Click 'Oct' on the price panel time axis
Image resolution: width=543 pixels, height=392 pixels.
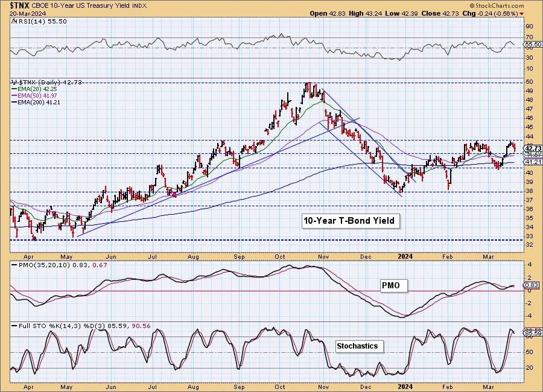[280, 257]
